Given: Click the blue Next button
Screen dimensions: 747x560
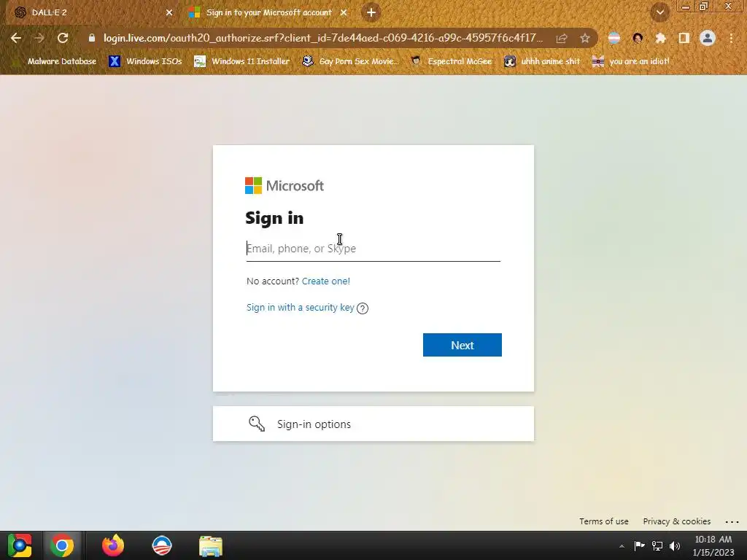Looking at the screenshot, I should pyautogui.click(x=462, y=345).
